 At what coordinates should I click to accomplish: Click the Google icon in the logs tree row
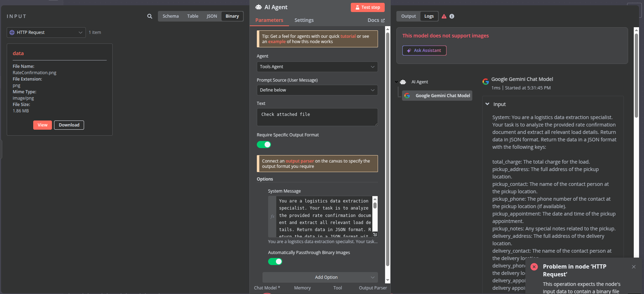click(407, 96)
